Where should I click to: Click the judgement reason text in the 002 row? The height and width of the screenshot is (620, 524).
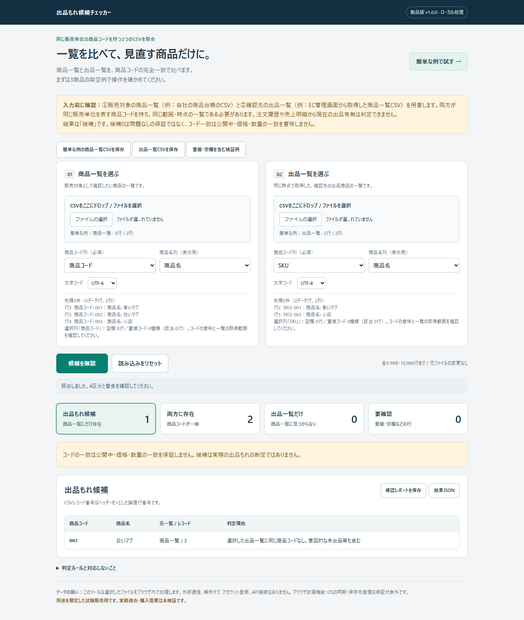point(293,541)
